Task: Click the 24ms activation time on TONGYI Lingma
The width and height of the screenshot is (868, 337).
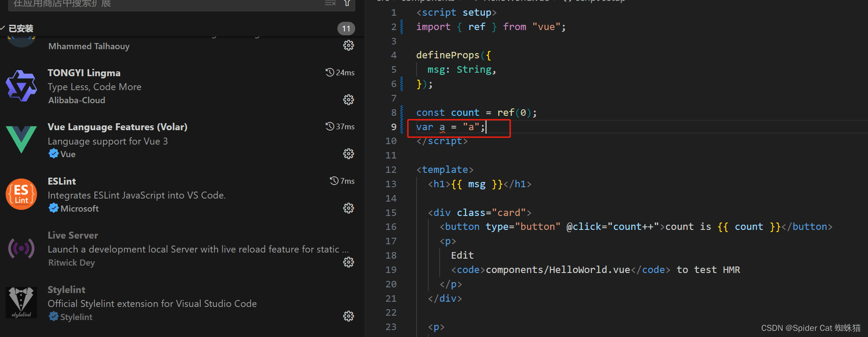Action: 340,72
